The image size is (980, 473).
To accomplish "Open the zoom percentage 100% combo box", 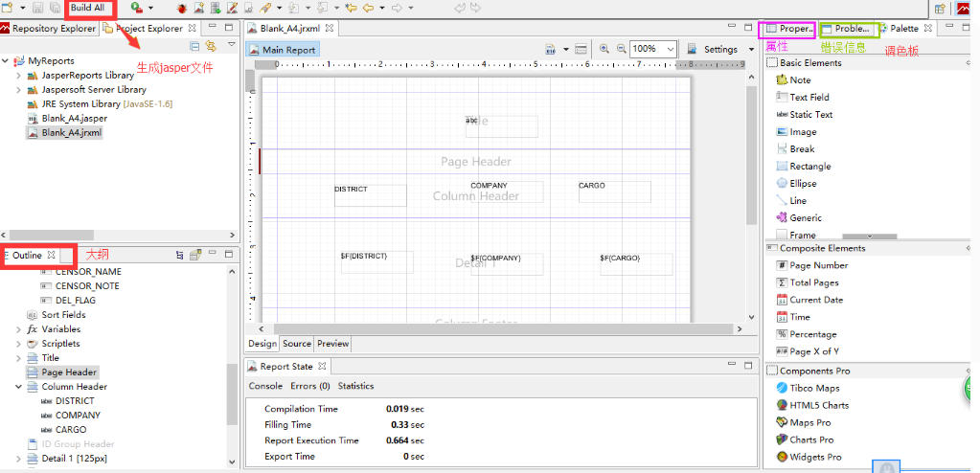I will tap(654, 49).
